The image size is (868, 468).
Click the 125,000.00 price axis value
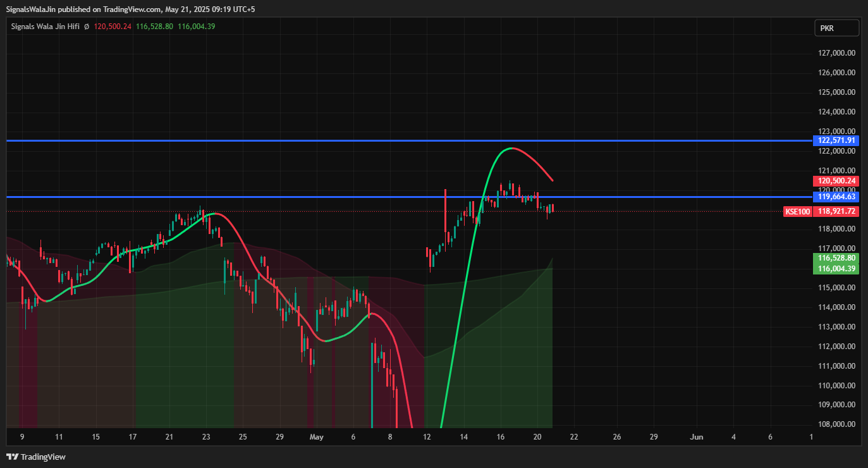click(x=836, y=92)
